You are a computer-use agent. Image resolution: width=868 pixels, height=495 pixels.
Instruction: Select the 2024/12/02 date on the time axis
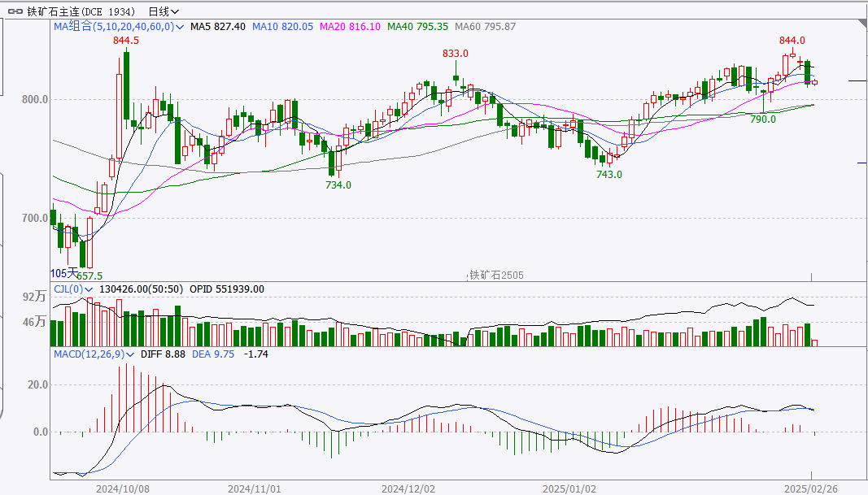(x=408, y=489)
